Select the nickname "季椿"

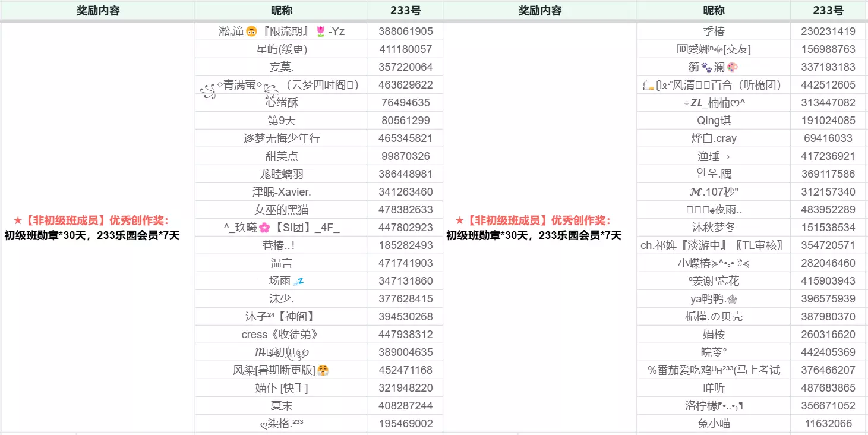tap(714, 31)
